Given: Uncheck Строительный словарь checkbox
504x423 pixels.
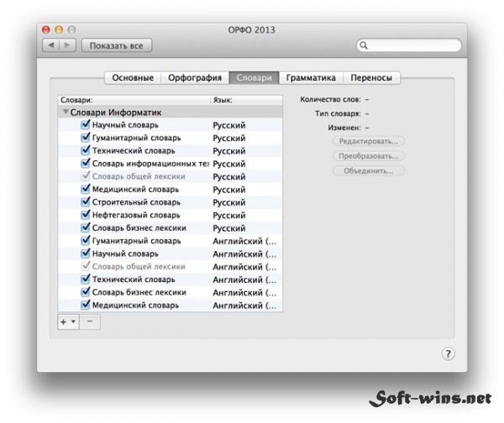Looking at the screenshot, I should pos(86,201).
